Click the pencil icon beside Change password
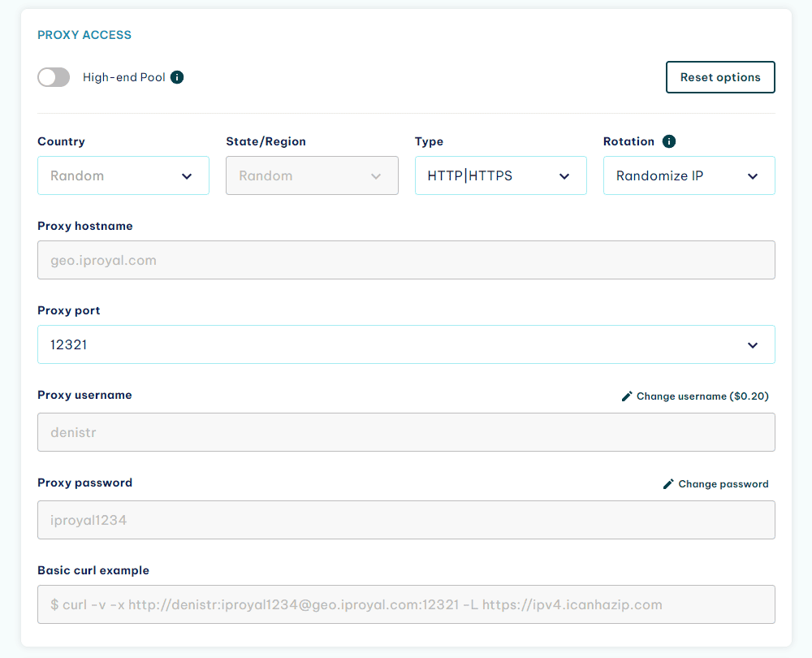Viewport: 812px width, 658px height. coord(667,483)
